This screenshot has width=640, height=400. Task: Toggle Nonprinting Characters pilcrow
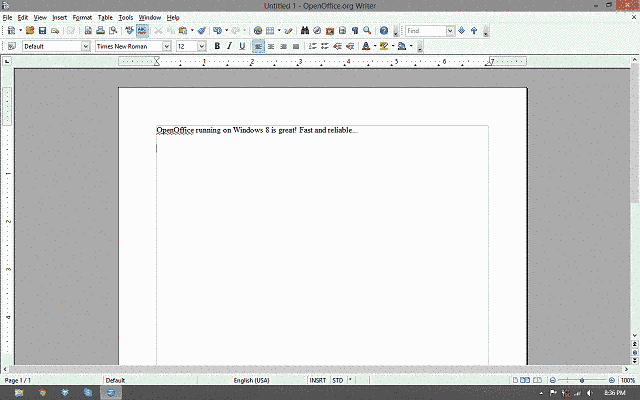[355, 31]
